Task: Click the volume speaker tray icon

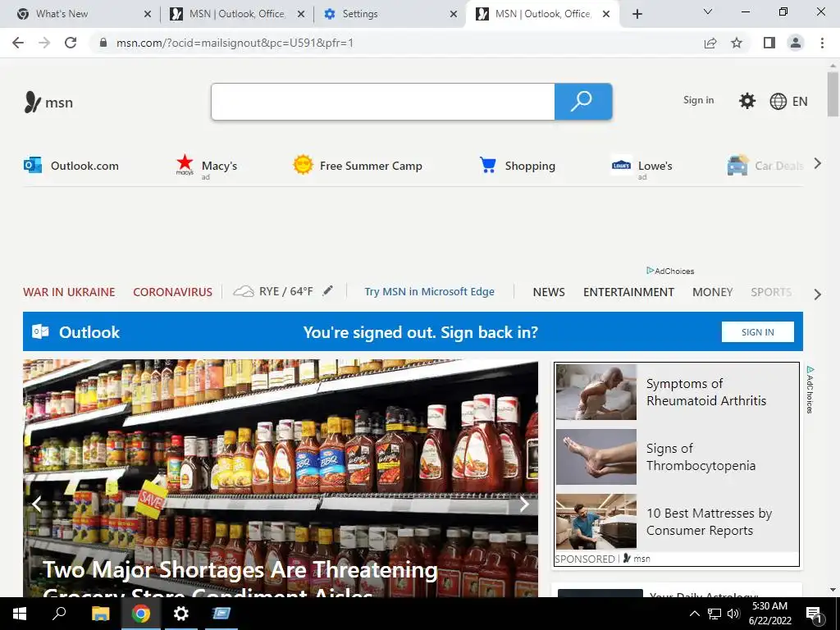Action: 733,614
